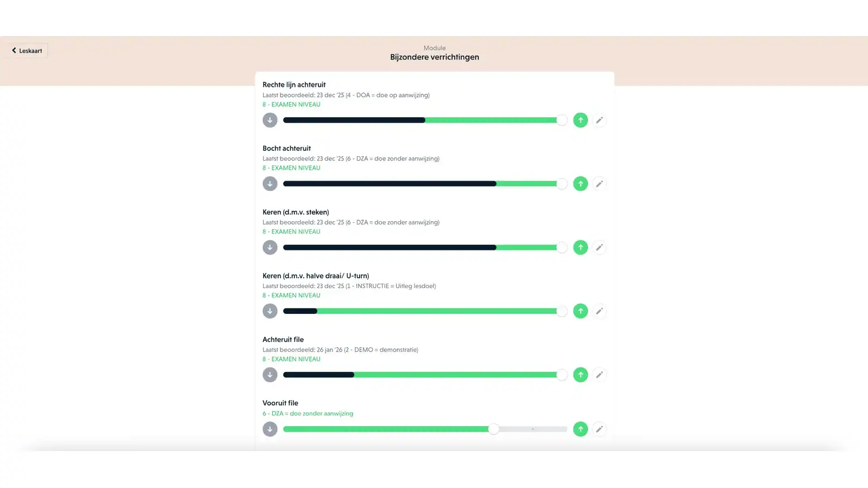Image resolution: width=868 pixels, height=488 pixels.
Task: Raise score for Rechte lijn achteruit
Action: click(580, 120)
